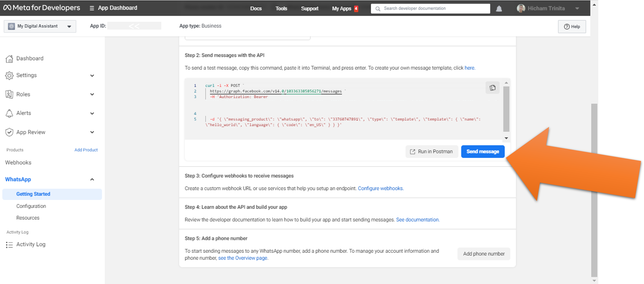Viewport: 644px width, 284px height.
Task: Click the Dashboard home icon
Action: click(9, 59)
